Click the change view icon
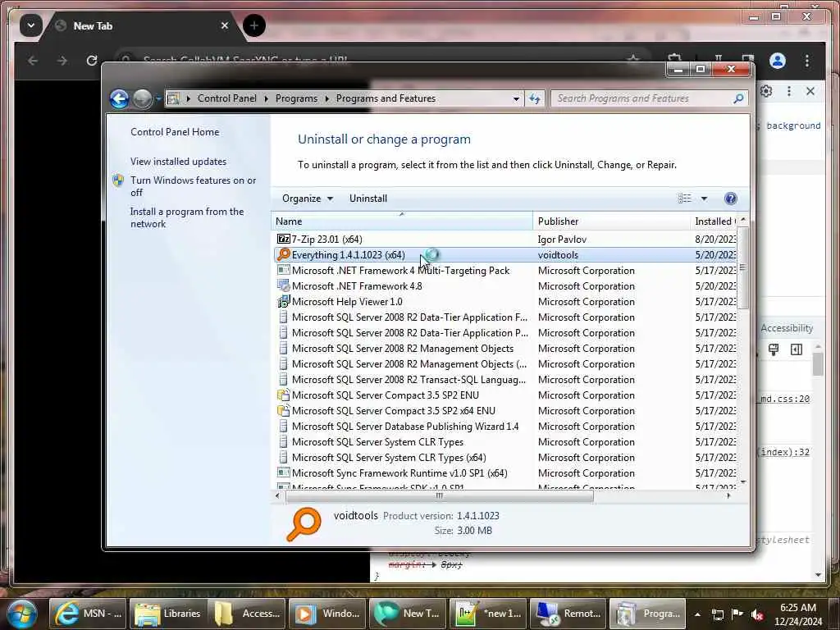 pos(685,199)
